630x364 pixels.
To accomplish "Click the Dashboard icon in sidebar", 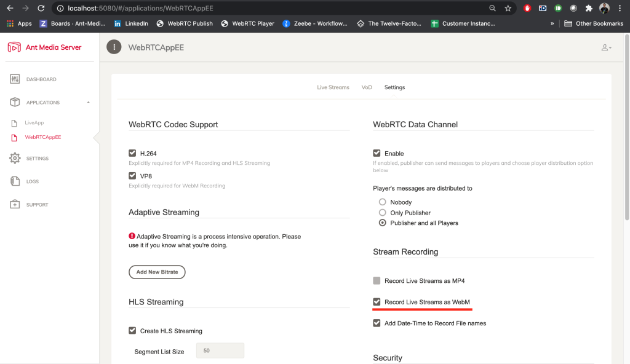I will pyautogui.click(x=15, y=79).
